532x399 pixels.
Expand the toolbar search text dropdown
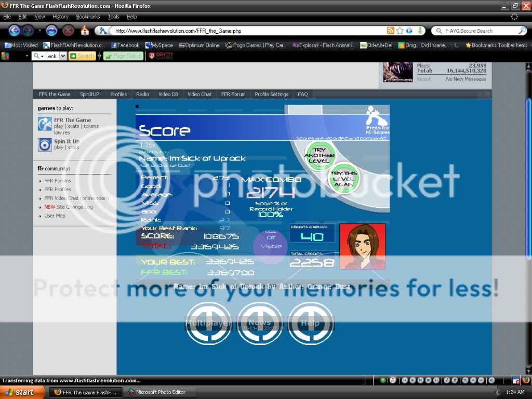click(63, 56)
